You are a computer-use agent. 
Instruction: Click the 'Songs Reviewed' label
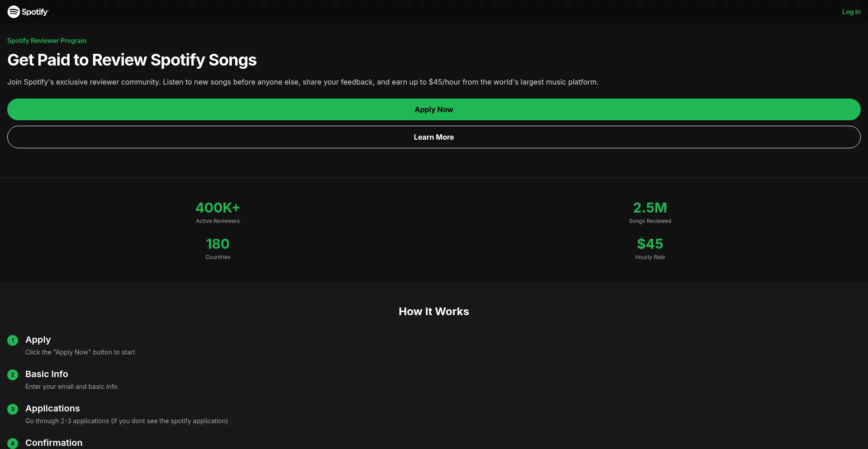650,221
